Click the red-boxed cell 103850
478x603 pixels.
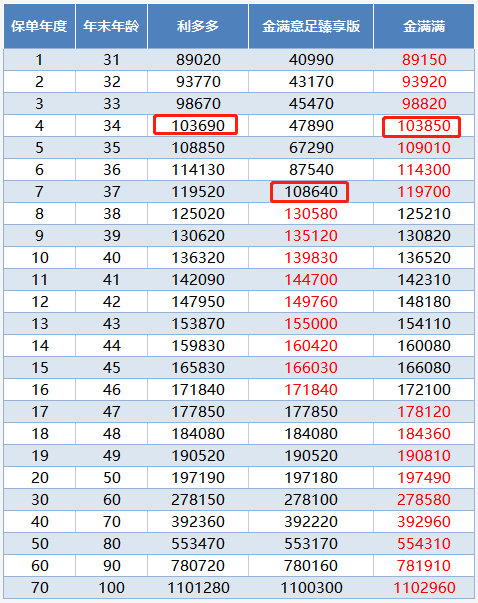click(421, 127)
